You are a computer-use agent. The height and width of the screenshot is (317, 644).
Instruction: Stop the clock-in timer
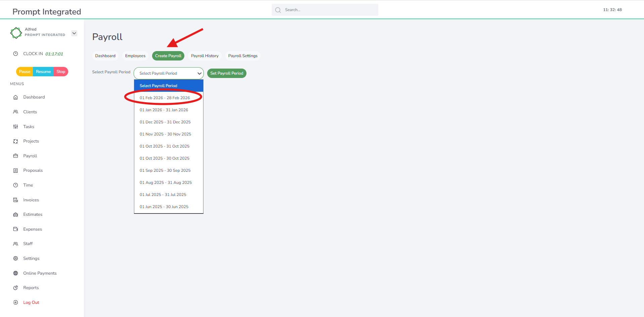coord(61,72)
